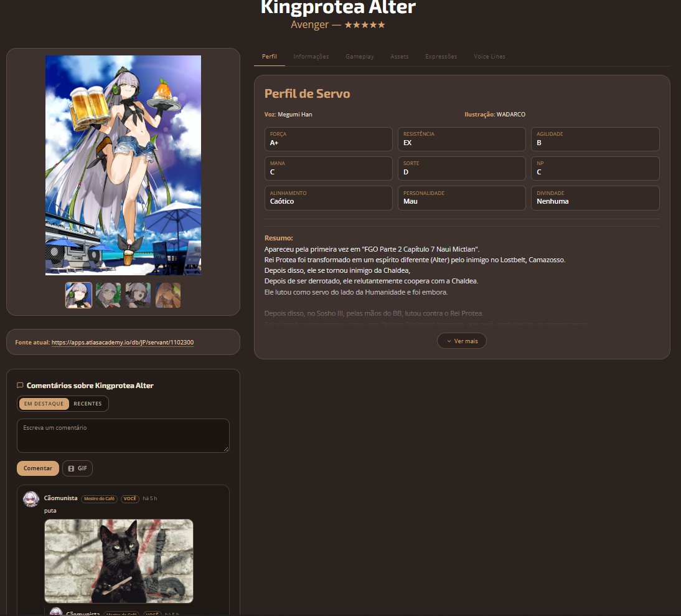Select the first ascension portrait thumbnail
The height and width of the screenshot is (616, 681).
(78, 295)
